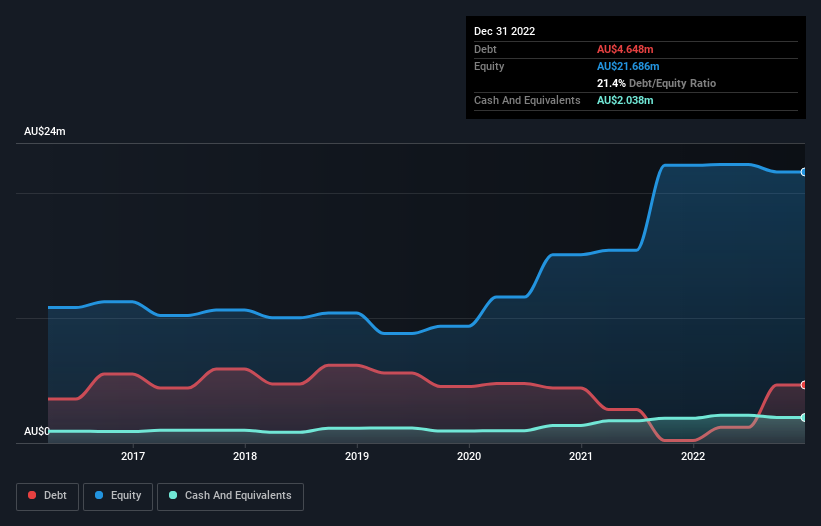The height and width of the screenshot is (526, 821).
Task: Click the AU$21.686m equity value
Action: click(628, 66)
